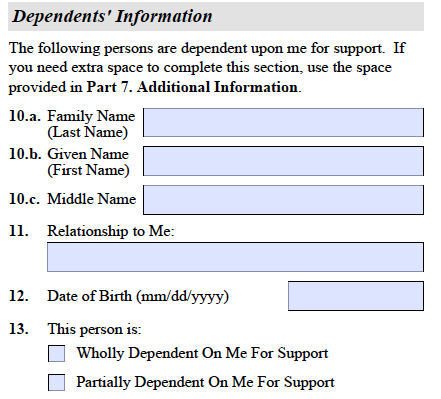
Task: Click the 'Part 7. Additional Information' bold text
Action: 192,87
